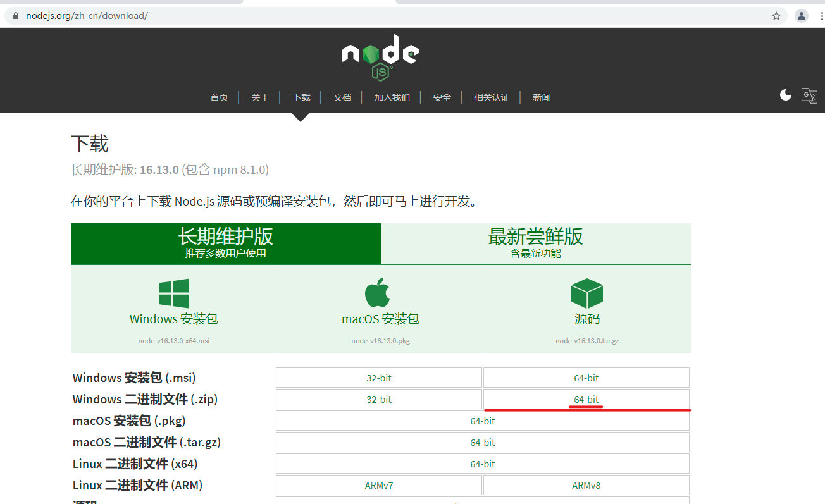This screenshot has height=504, width=825.
Task: Click the 32-bit Windows installer link
Action: (x=378, y=378)
